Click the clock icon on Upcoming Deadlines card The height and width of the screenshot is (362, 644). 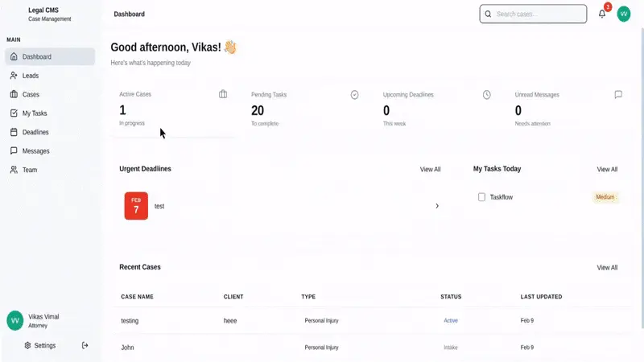pos(486,94)
